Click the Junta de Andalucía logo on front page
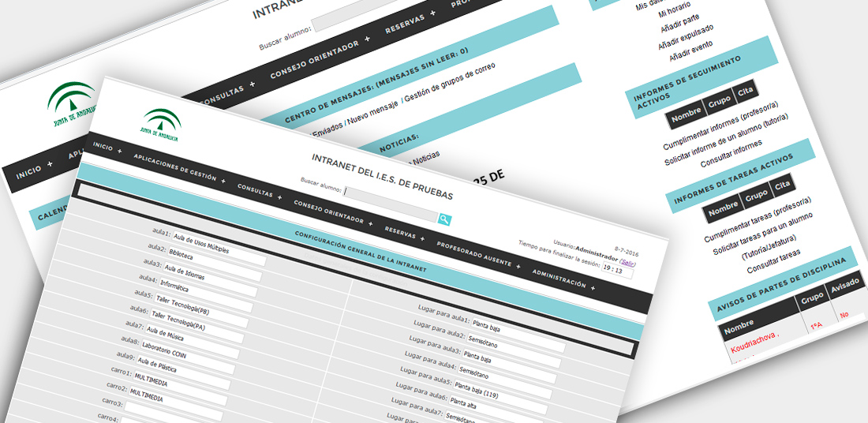868x423 pixels. pos(159,125)
